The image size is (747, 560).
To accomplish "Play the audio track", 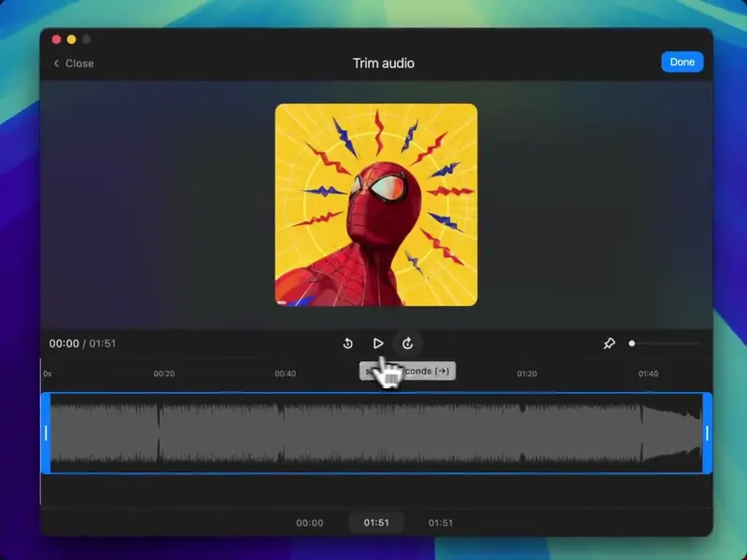I will [x=378, y=343].
